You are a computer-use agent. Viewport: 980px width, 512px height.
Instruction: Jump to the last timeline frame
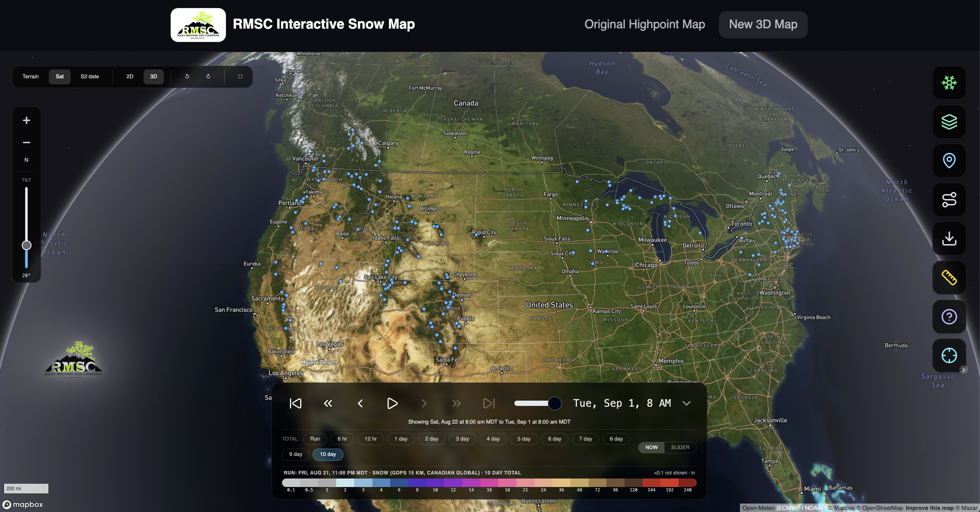click(489, 403)
